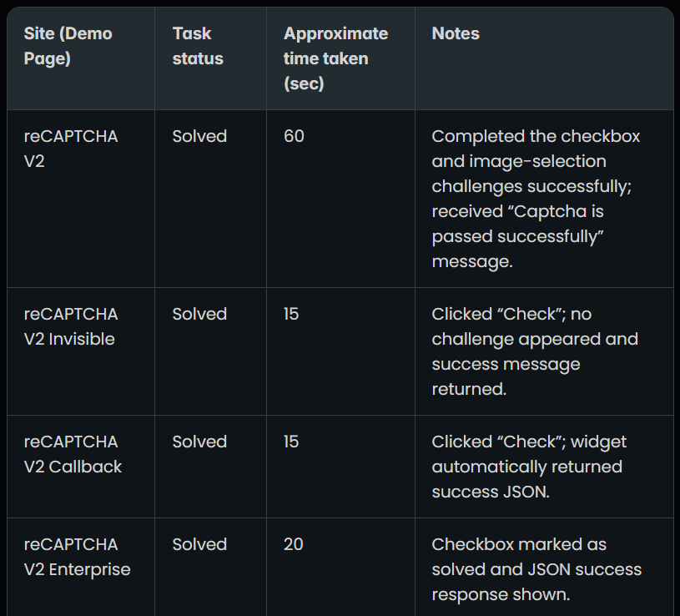Select the "reCAPTCHA V2 Invisible" cell
The image size is (680, 616).
click(x=71, y=326)
